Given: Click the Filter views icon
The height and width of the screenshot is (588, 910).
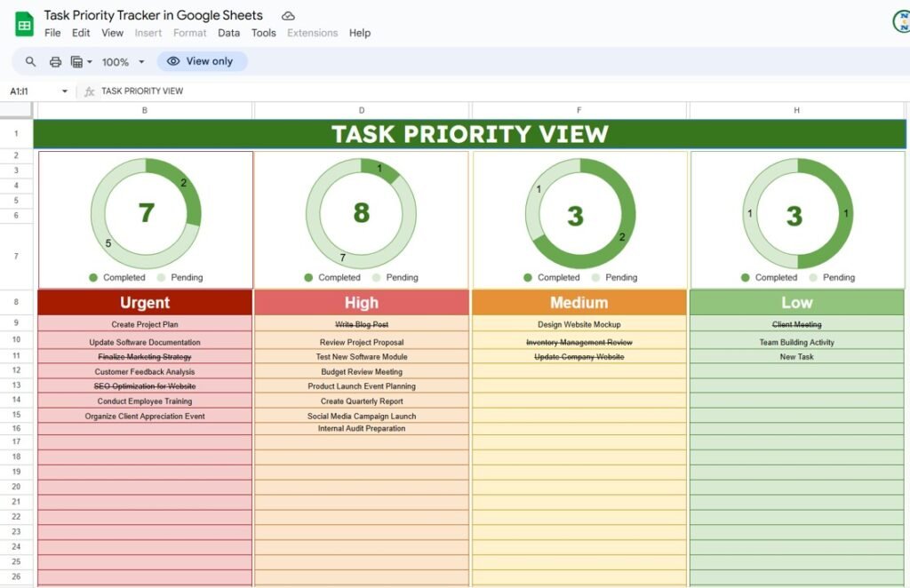Looking at the screenshot, I should [x=78, y=61].
